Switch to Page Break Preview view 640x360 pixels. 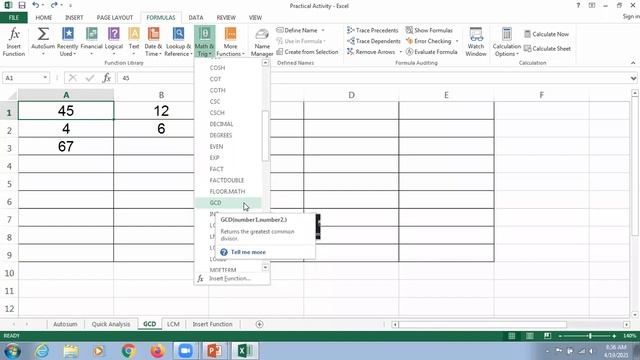pyautogui.click(x=547, y=336)
